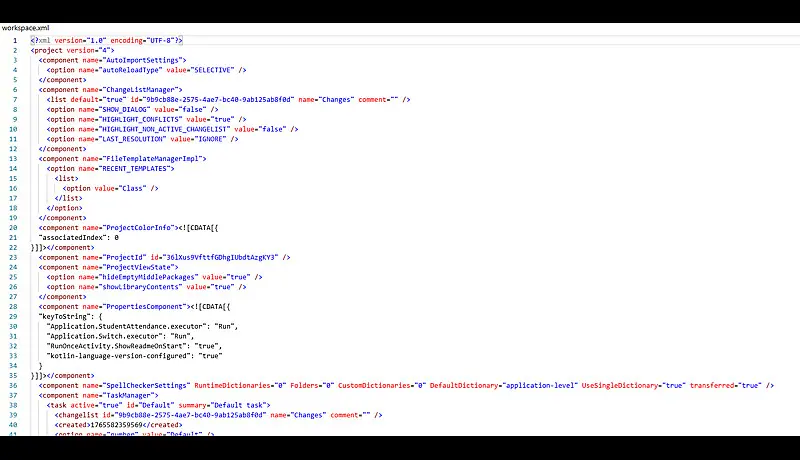Select the "ProjectViewState" component name
Viewport: 800px width, 460px height.
(x=138, y=267)
